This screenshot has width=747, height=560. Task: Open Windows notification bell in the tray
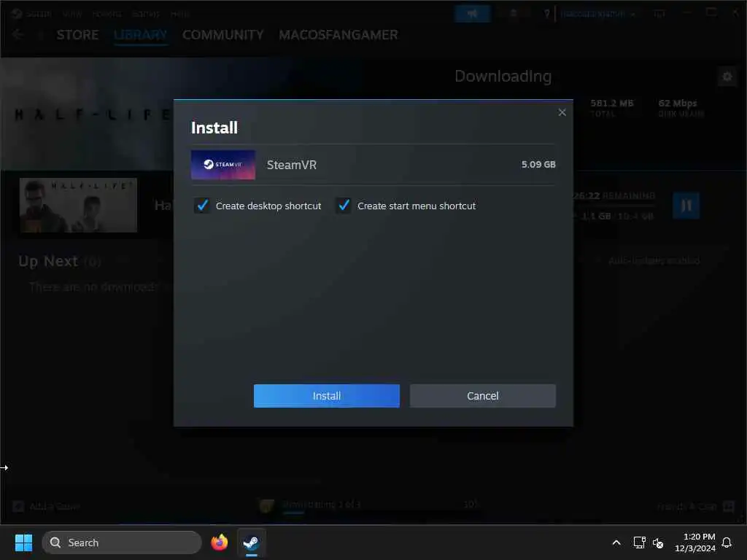[x=727, y=542]
